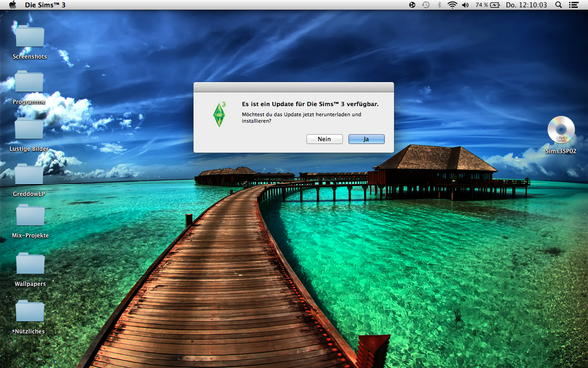Open Spotlight search magnifier
Viewport: 588px width, 368px height.
coord(558,5)
